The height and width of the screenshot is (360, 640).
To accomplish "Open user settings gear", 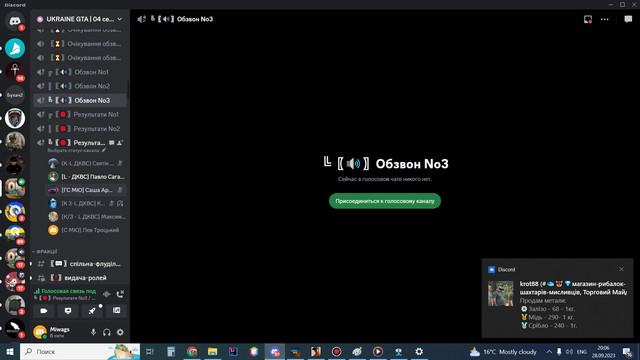I will pos(120,332).
